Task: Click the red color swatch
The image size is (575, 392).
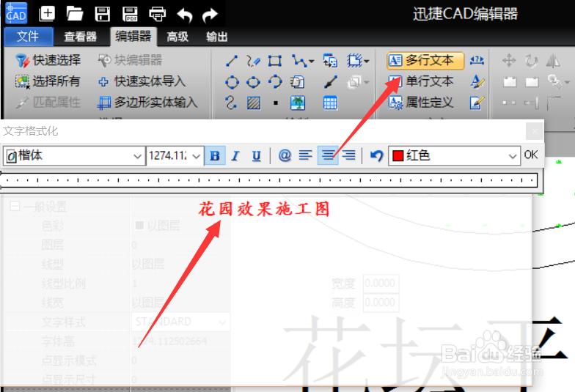Action: 398,156
